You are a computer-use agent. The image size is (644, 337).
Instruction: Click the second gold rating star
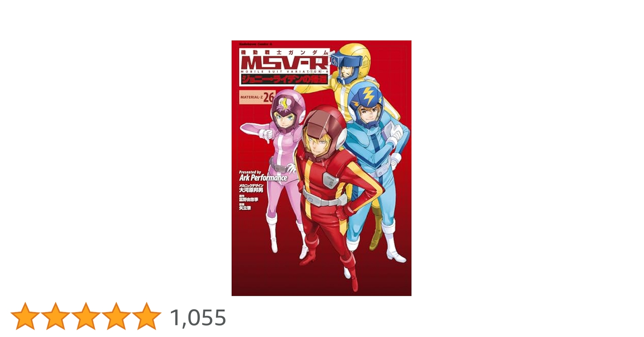pos(56,316)
